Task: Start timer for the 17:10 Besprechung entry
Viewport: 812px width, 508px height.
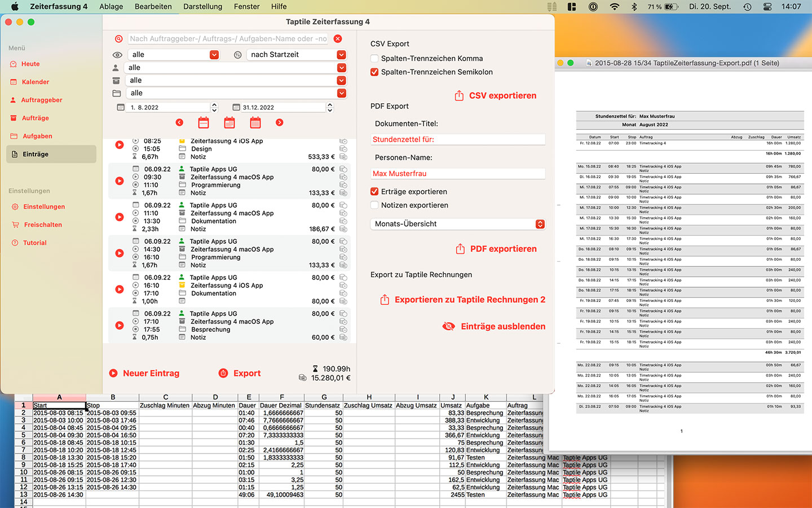Action: click(120, 326)
